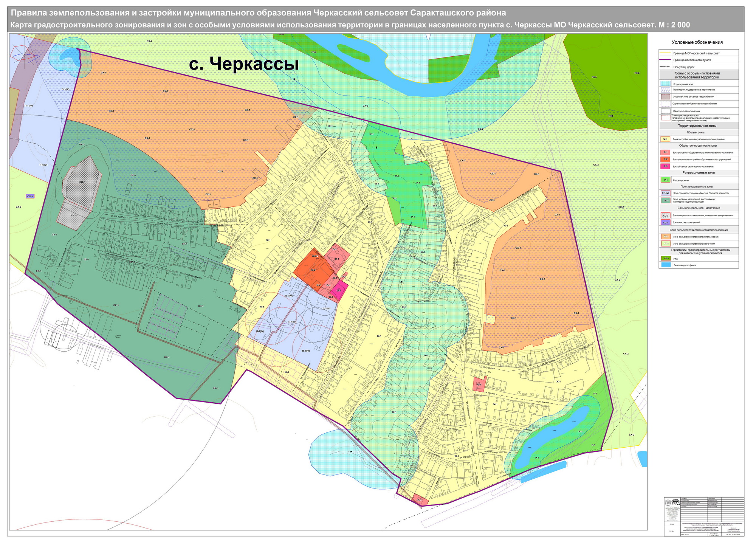Click the 'Правила землепользования и застройки' header line
Image resolution: width=756 pixels, height=541 pixels.
pos(259,13)
